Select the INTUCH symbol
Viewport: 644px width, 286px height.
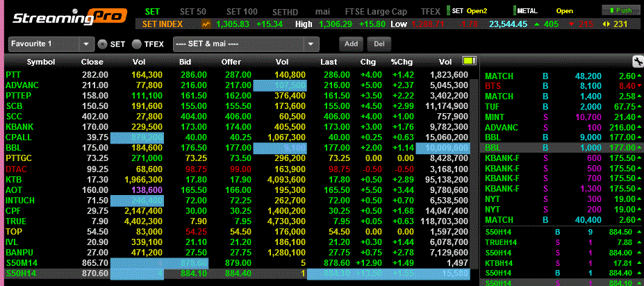click(20, 200)
